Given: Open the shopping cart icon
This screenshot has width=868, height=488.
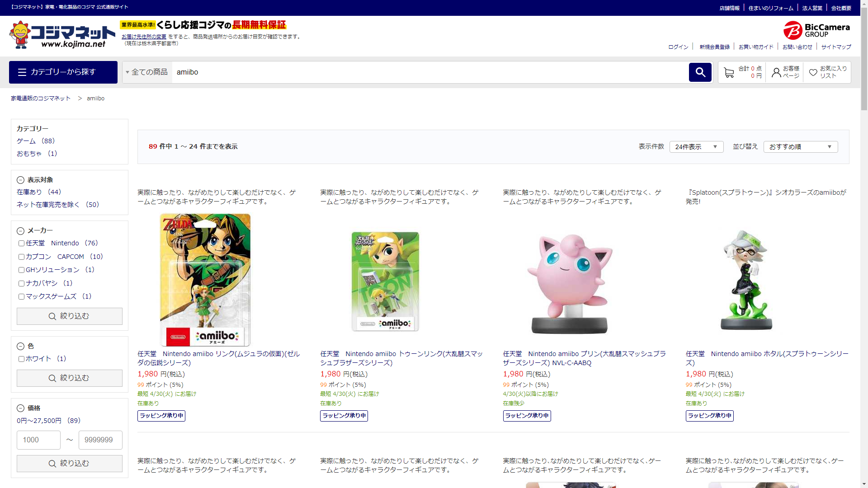Looking at the screenshot, I should (x=729, y=72).
